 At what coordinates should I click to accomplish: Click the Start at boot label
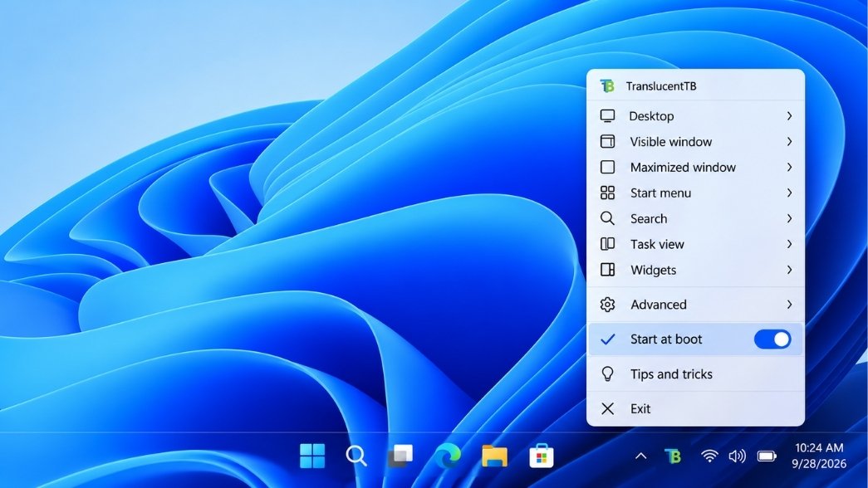pyautogui.click(x=666, y=339)
